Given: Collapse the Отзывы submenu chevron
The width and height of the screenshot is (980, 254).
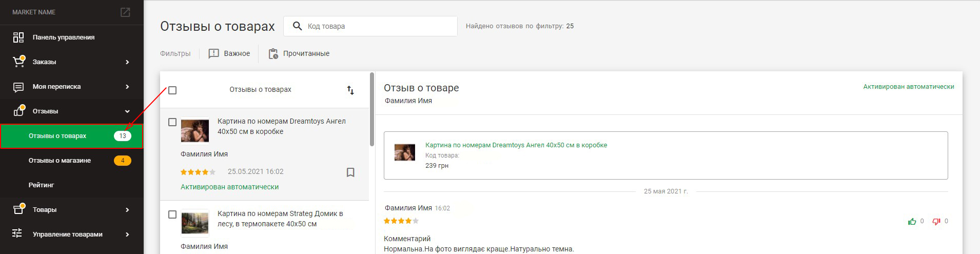Looking at the screenshot, I should (127, 111).
